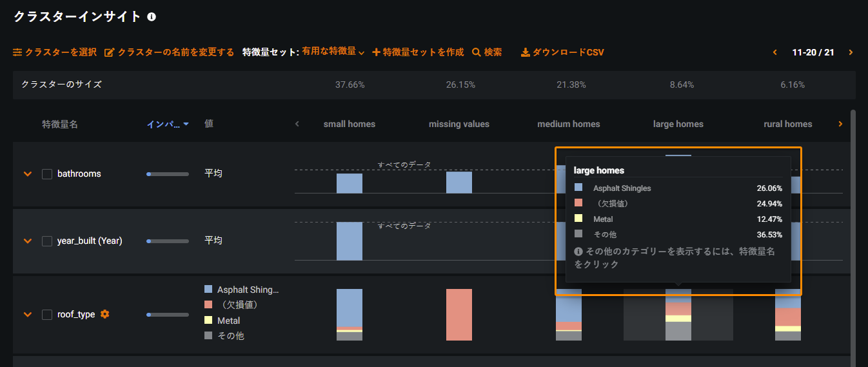Go to previous page of features
This screenshot has height=367, width=868.
point(775,52)
